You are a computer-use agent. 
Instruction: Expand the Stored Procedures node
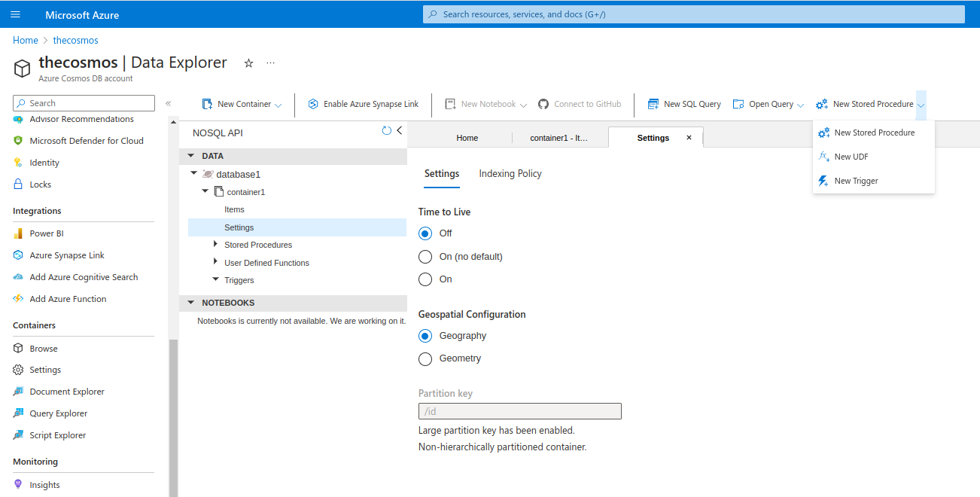(216, 244)
